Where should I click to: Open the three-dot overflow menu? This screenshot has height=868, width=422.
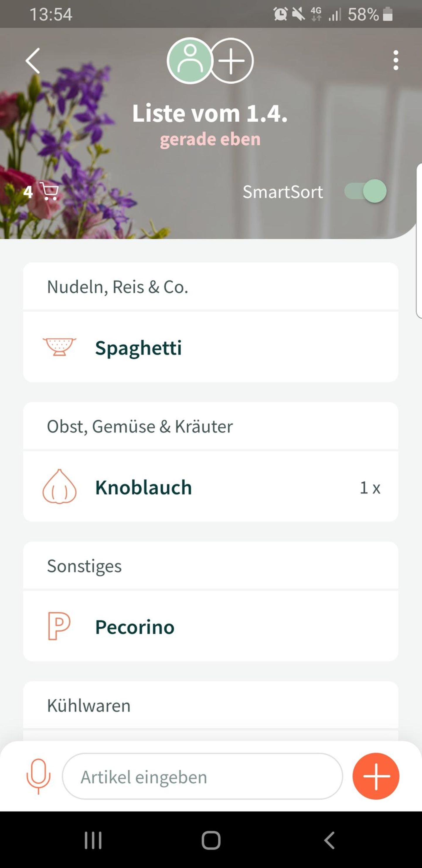coord(396,61)
